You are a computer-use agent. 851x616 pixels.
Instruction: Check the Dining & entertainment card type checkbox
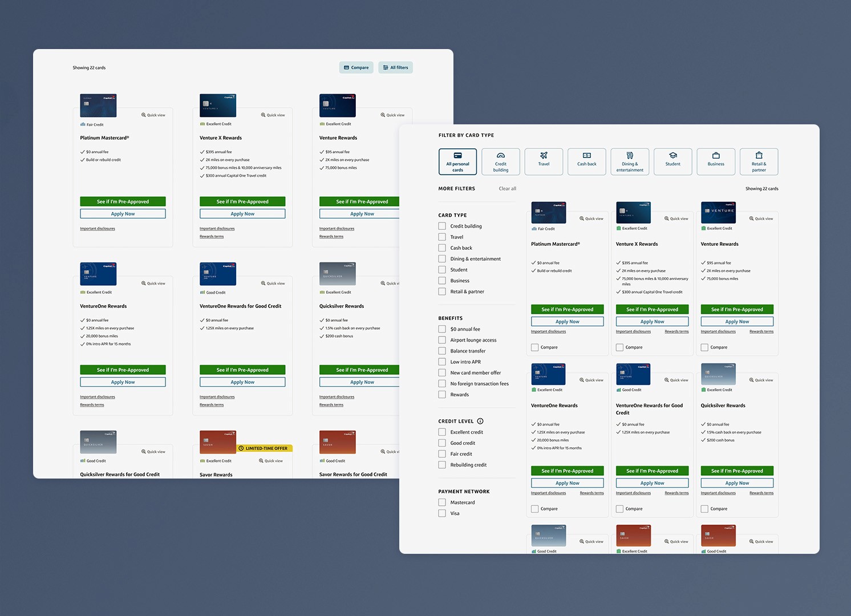click(x=442, y=258)
